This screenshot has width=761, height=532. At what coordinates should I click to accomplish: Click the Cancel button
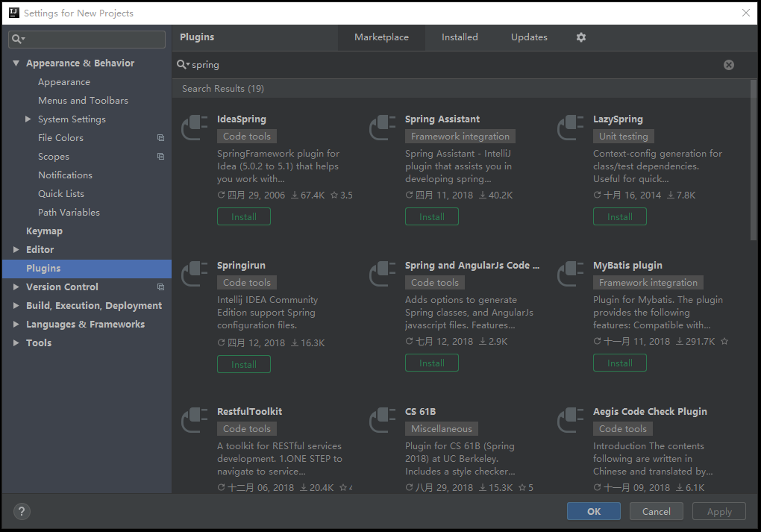656,511
